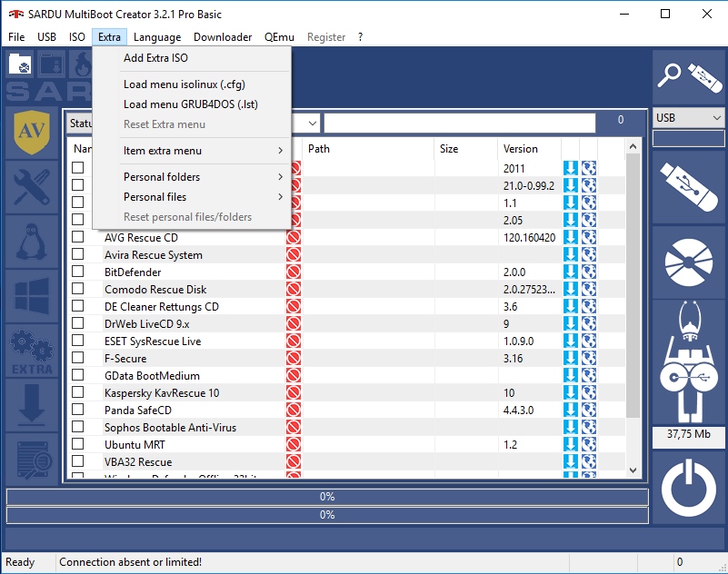This screenshot has width=728, height=574.
Task: Check the ESET SysRescue Live checkbox
Action: click(x=77, y=340)
